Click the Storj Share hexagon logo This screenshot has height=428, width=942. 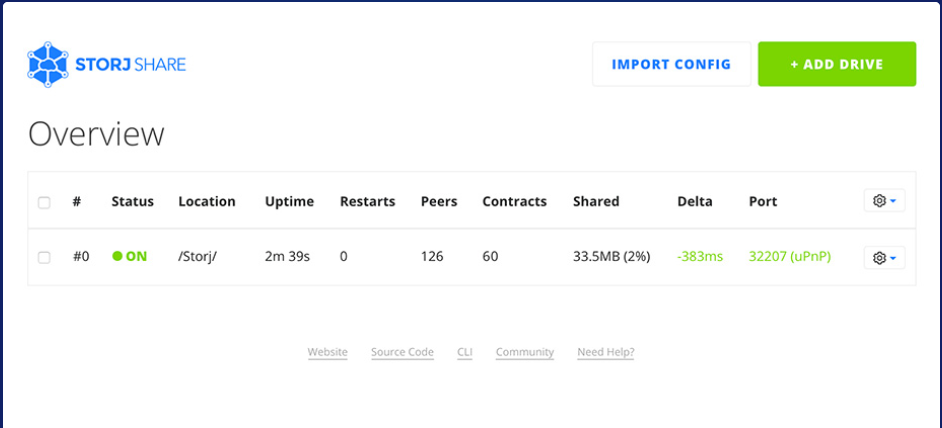click(x=48, y=64)
